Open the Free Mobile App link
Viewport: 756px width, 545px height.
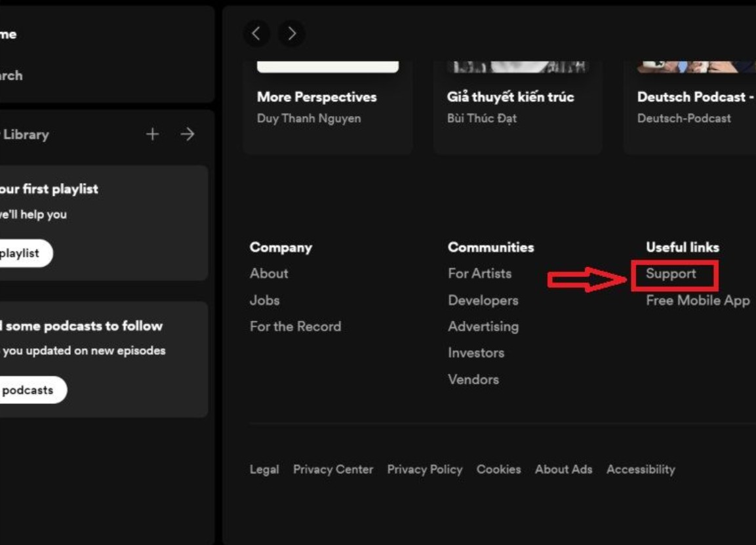point(697,300)
